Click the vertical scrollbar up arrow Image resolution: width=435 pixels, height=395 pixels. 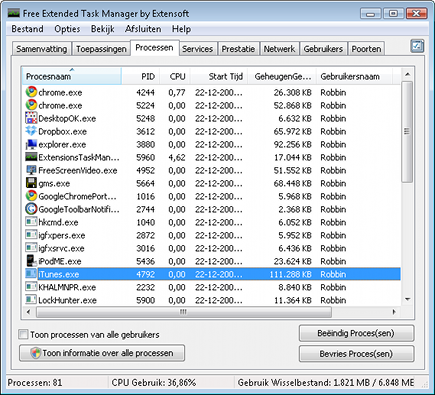click(x=407, y=75)
